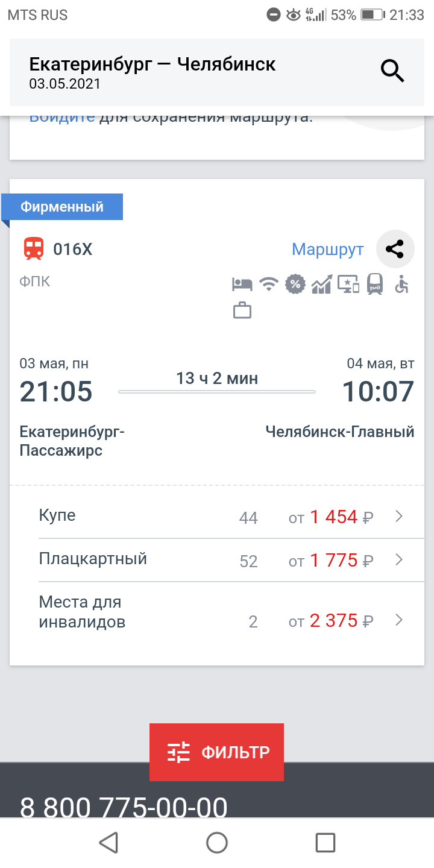The height and width of the screenshot is (868, 434).
Task: Tap the percent discount badge icon
Action: pos(295,285)
